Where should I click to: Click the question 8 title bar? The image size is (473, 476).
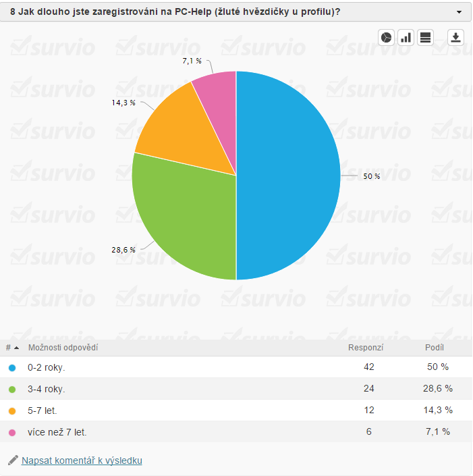coord(202,11)
